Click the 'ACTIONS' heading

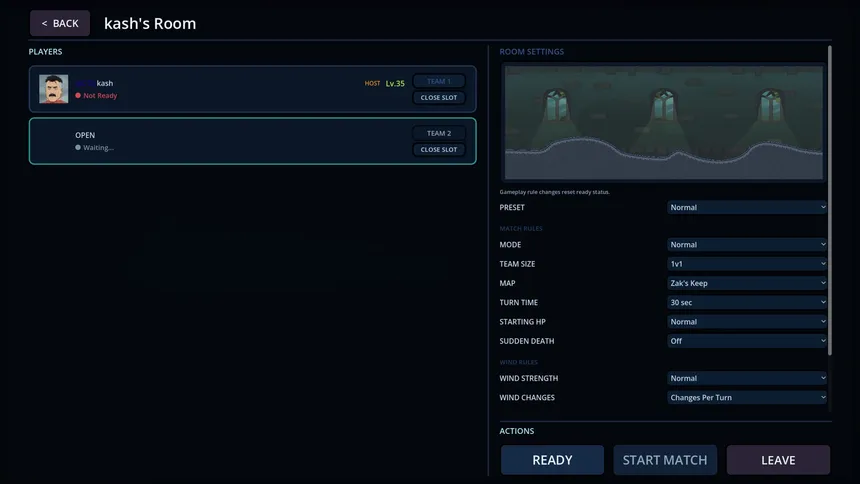tap(517, 431)
